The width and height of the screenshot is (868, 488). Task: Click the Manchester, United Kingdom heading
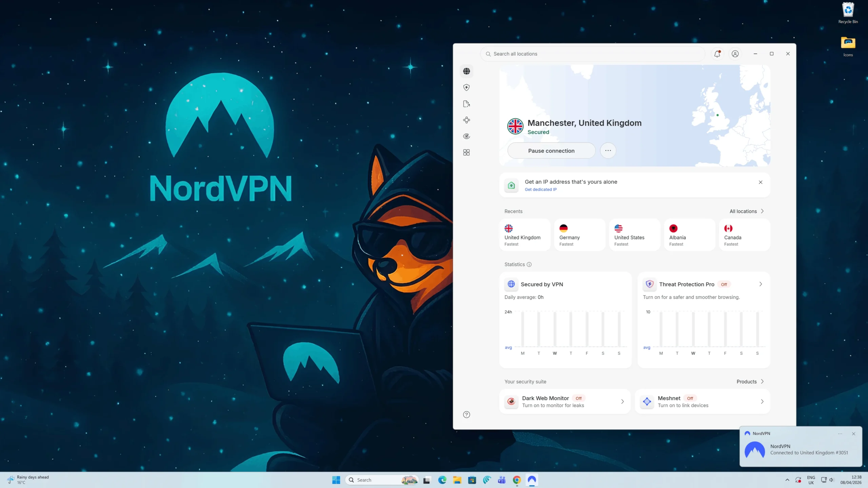pyautogui.click(x=585, y=123)
